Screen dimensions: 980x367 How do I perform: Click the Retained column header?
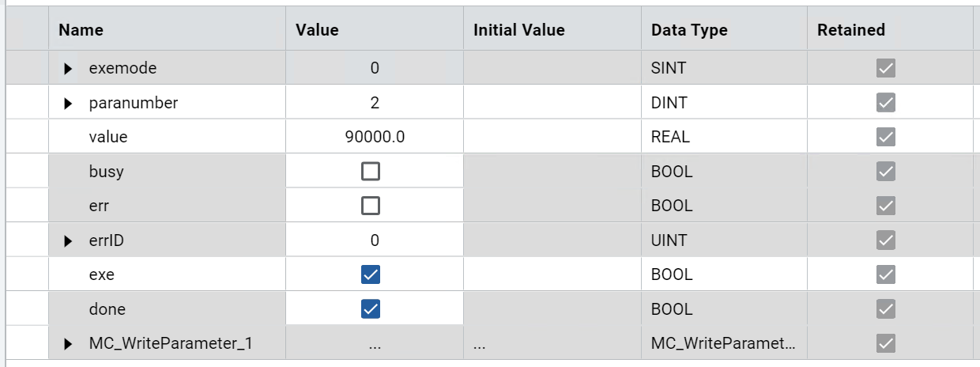tap(850, 30)
